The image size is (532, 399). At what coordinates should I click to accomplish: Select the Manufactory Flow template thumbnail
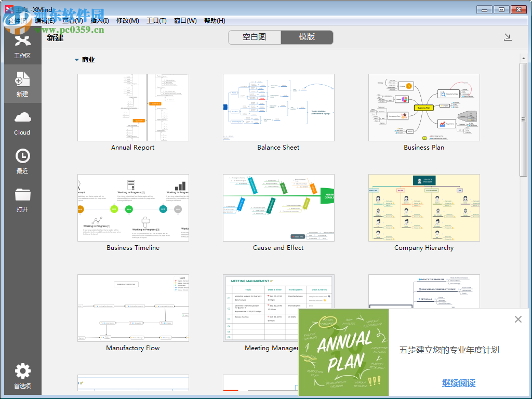tap(133, 308)
